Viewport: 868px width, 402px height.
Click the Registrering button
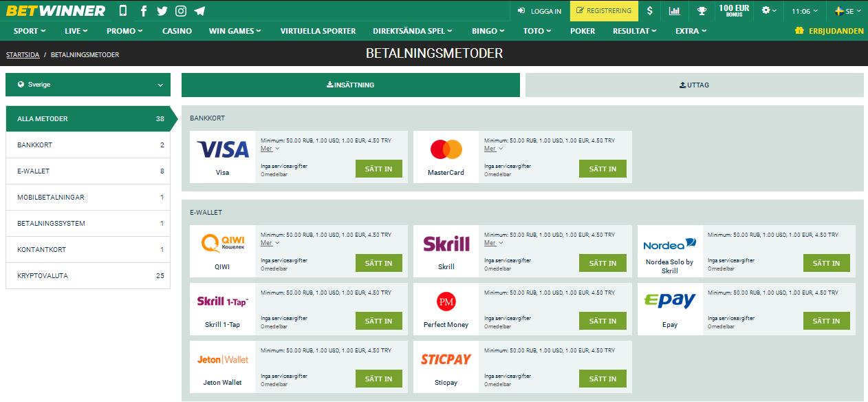coord(604,11)
